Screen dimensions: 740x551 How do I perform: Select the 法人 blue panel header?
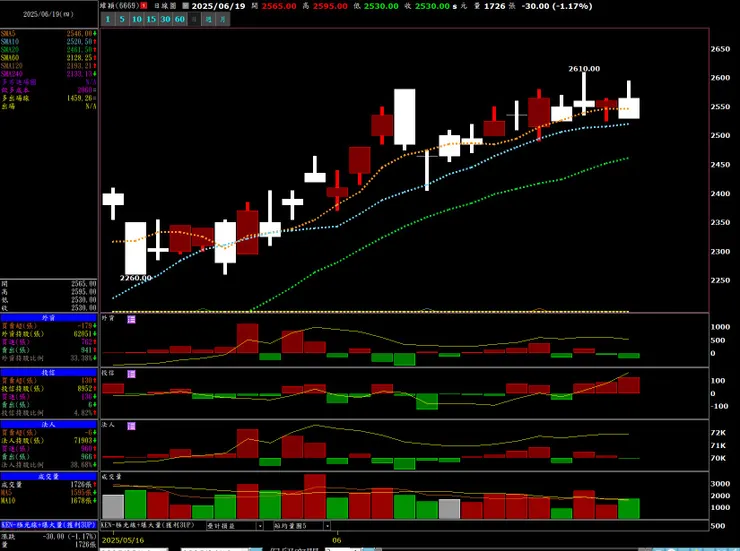(x=49, y=425)
